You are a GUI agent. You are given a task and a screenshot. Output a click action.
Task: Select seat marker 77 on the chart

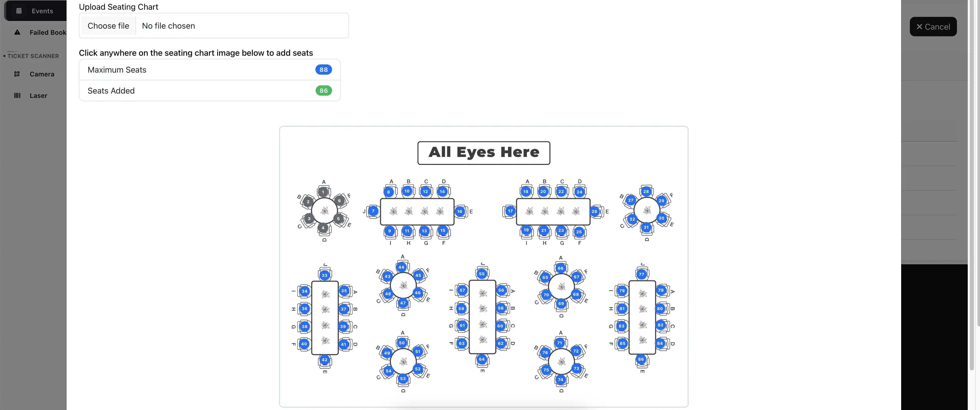click(x=641, y=274)
